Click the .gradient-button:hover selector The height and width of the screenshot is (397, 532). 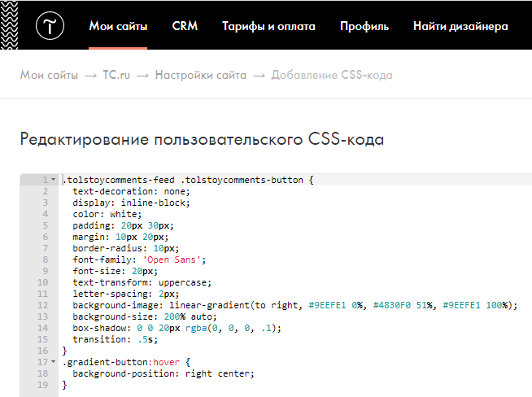pyautogui.click(x=120, y=362)
